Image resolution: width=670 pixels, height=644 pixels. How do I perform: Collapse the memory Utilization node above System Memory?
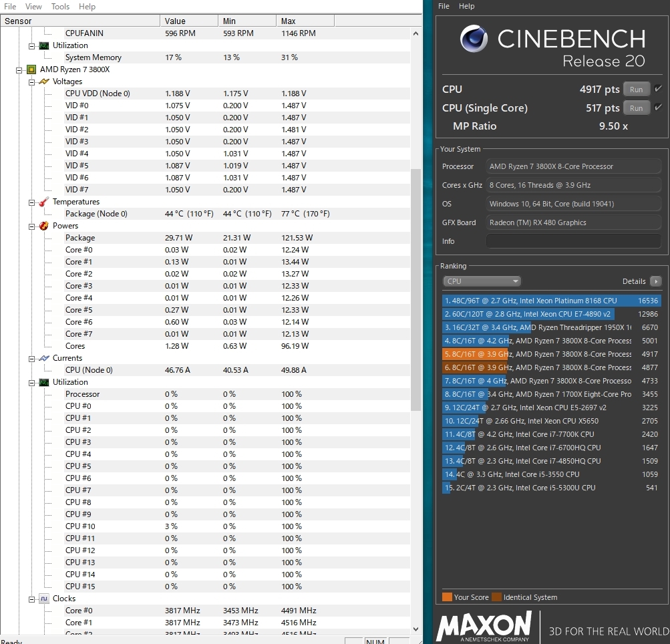[x=31, y=46]
